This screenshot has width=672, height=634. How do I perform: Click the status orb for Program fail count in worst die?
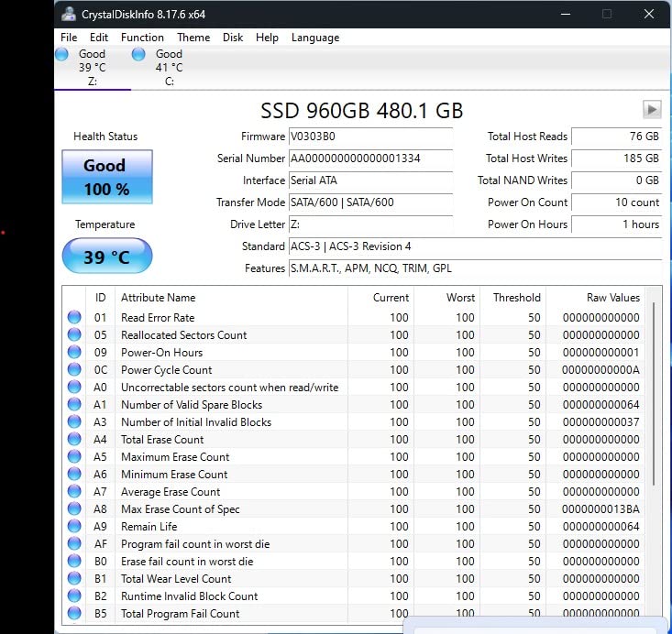74,543
